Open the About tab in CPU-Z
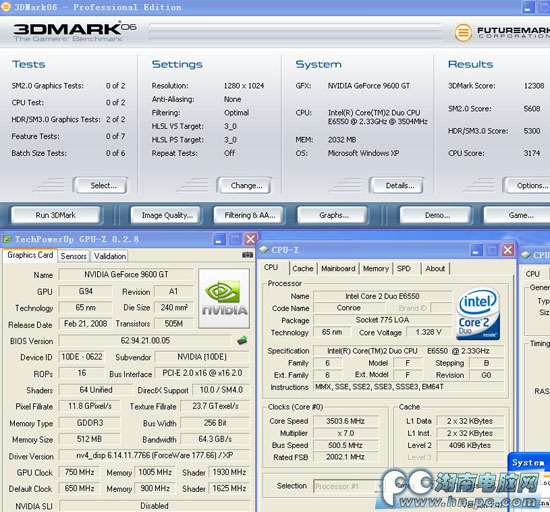 (435, 269)
